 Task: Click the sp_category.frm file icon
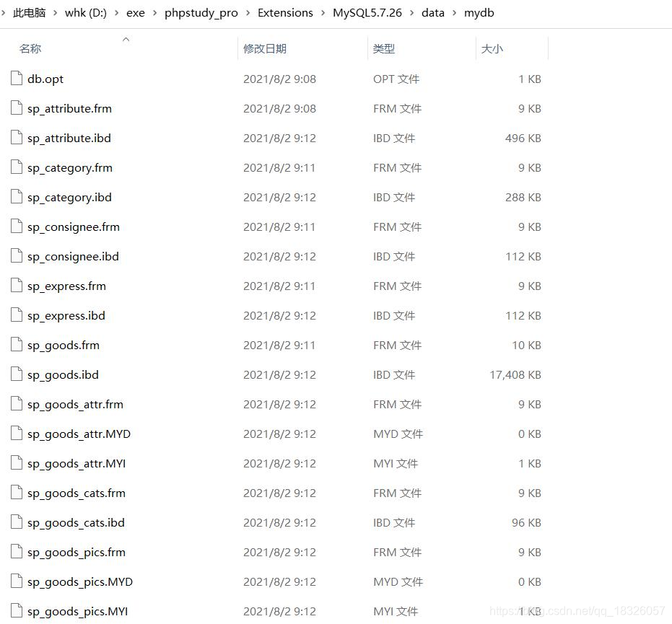tap(17, 167)
